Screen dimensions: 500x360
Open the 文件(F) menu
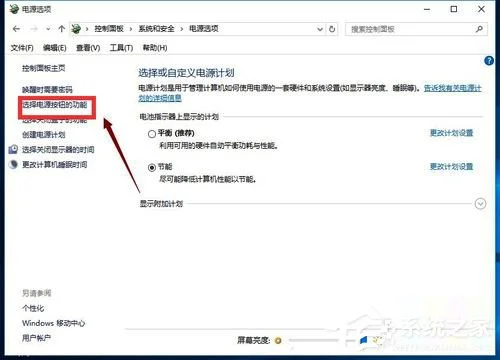22,48
